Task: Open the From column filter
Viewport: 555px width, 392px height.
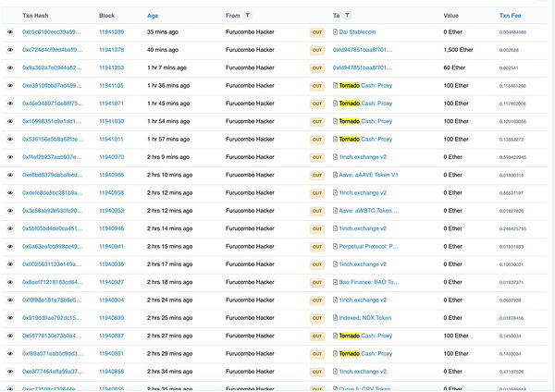Action: [x=248, y=15]
